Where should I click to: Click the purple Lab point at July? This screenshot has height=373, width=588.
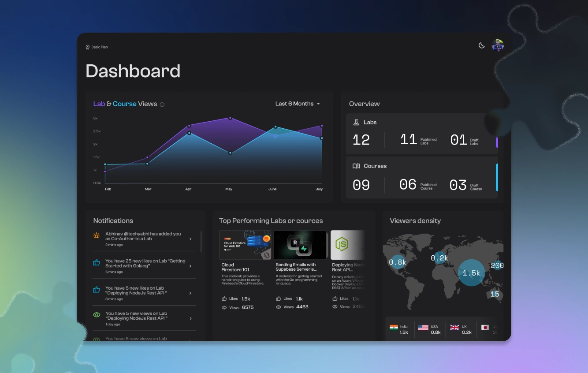pyautogui.click(x=322, y=126)
